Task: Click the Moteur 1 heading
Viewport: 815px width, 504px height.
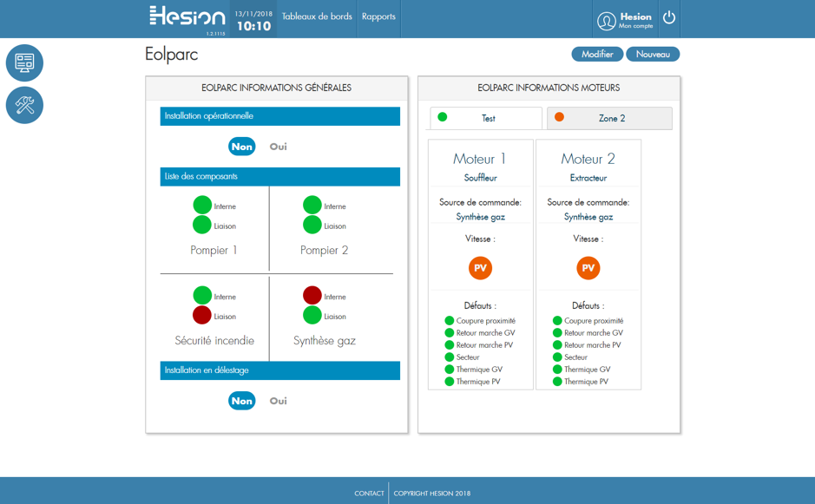Action: point(479,159)
